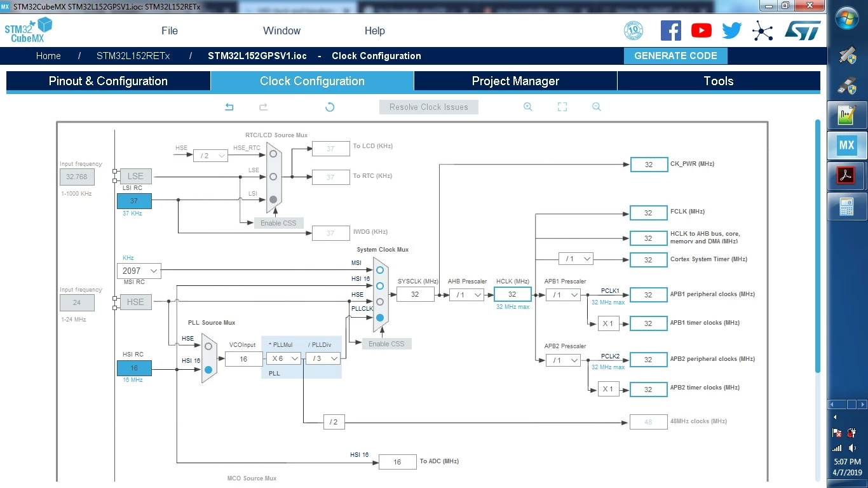Select PLLCLK in the System Clock Mux
The height and width of the screenshot is (488, 868).
pyautogui.click(x=380, y=318)
